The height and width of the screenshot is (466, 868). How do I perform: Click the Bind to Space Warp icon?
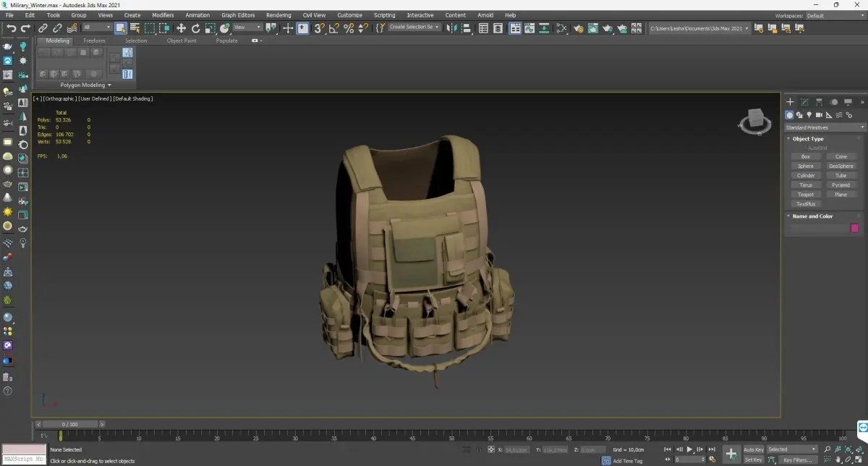pyautogui.click(x=72, y=28)
